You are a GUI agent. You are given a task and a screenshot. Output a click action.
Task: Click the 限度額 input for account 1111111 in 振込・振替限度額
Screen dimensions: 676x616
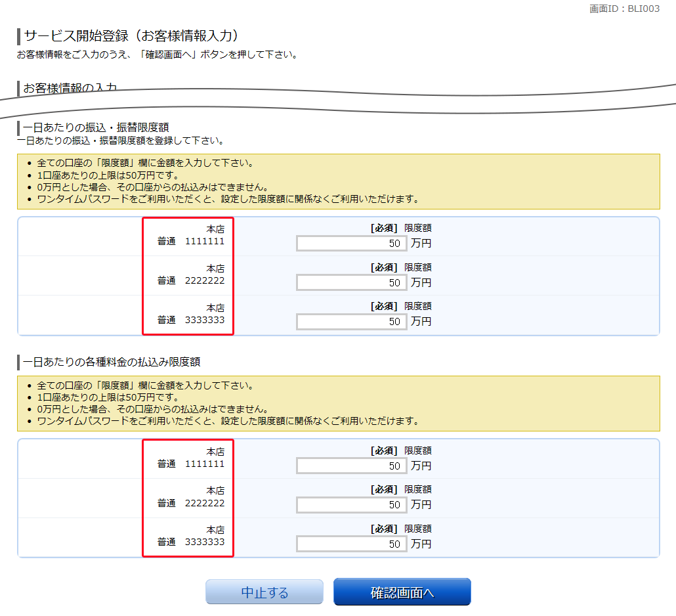click(x=351, y=243)
